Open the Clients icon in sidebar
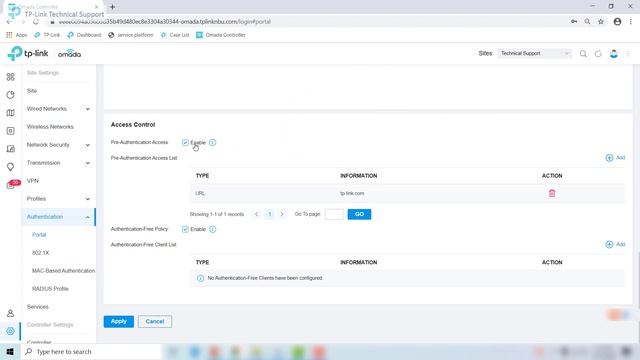The image size is (640, 360). 11,149
